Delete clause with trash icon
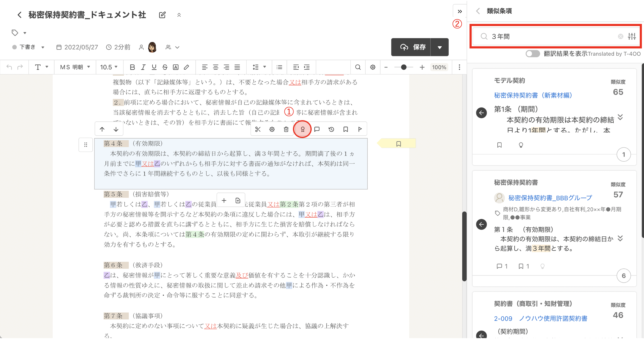Screen dimensions: 644x339 pos(286,130)
